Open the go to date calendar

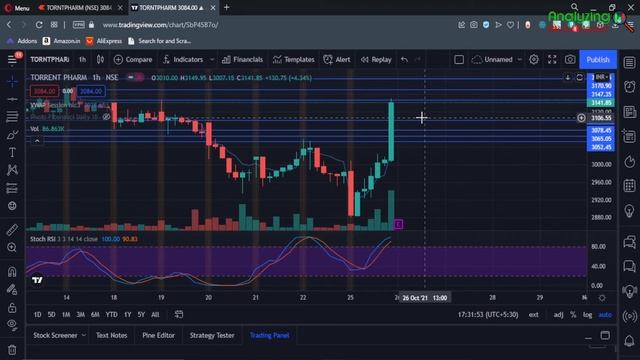(x=179, y=314)
